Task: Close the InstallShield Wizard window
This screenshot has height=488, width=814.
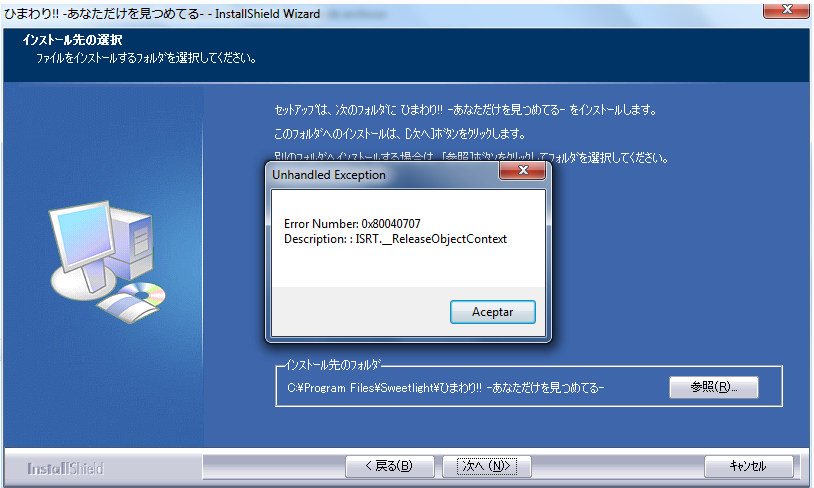Action: tap(786, 9)
